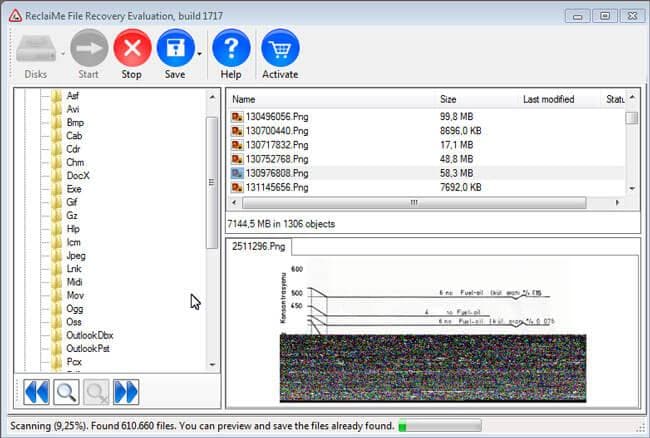Select the OutlookDbx folder
650x438 pixels.
coord(82,335)
